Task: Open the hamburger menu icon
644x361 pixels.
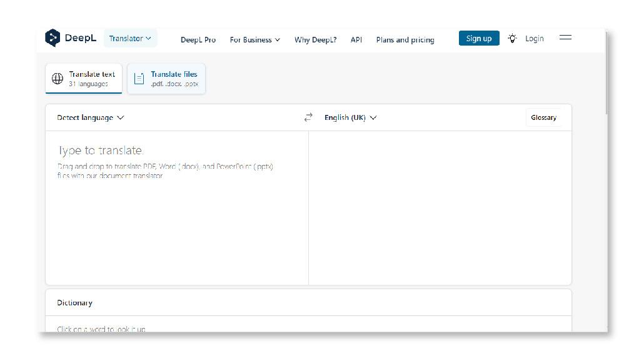Action: (x=565, y=38)
